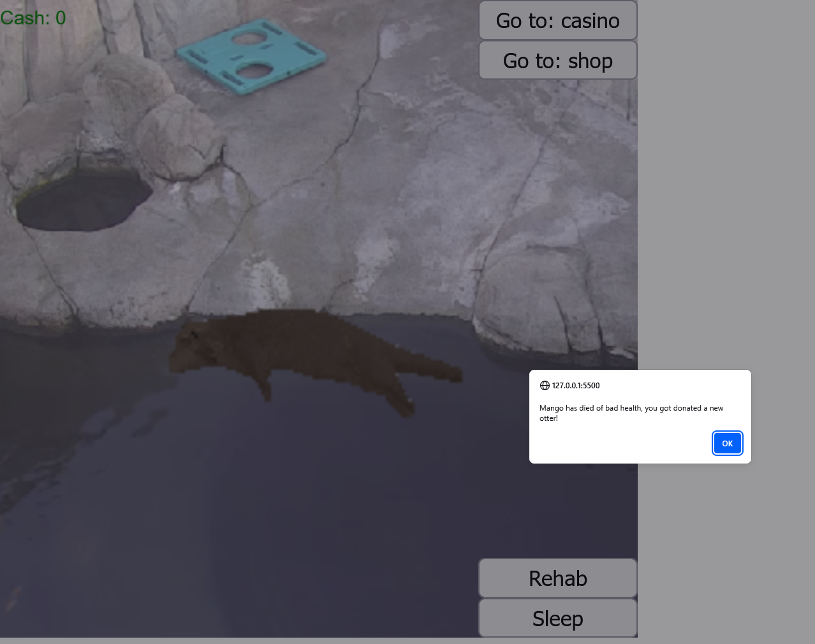
Task: Click the Cash counter display
Action: pos(33,18)
